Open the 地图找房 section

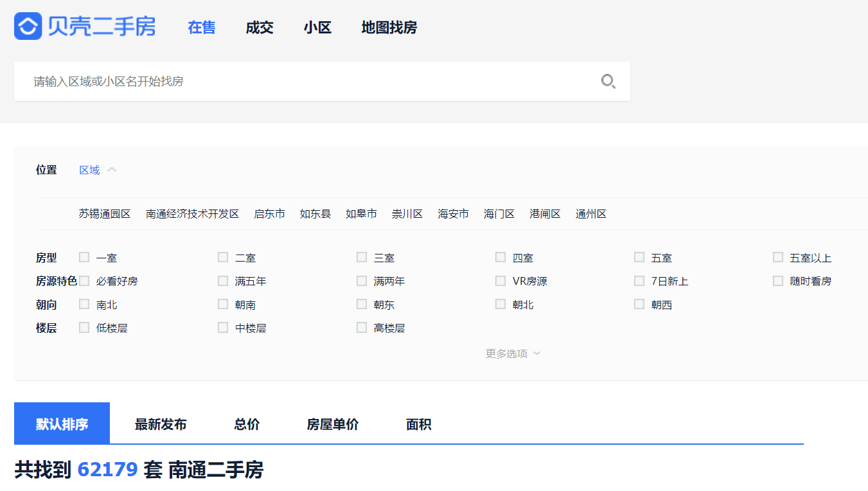[388, 28]
